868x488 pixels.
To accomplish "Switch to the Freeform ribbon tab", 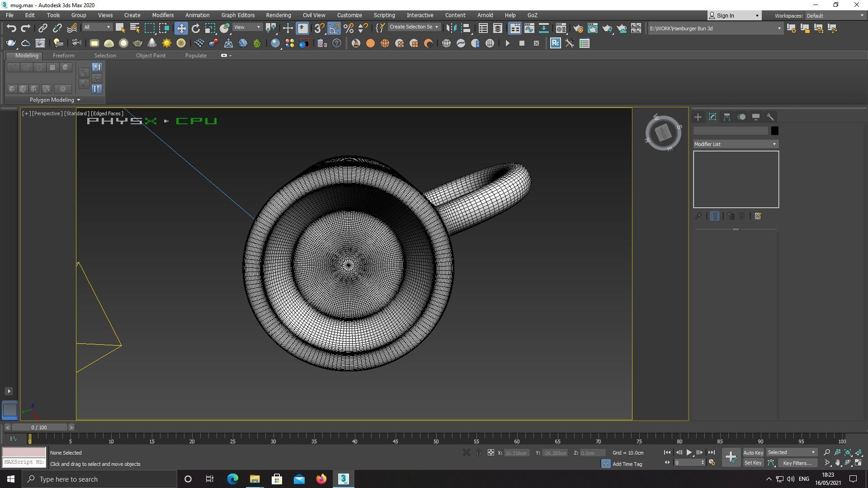I will coord(63,56).
